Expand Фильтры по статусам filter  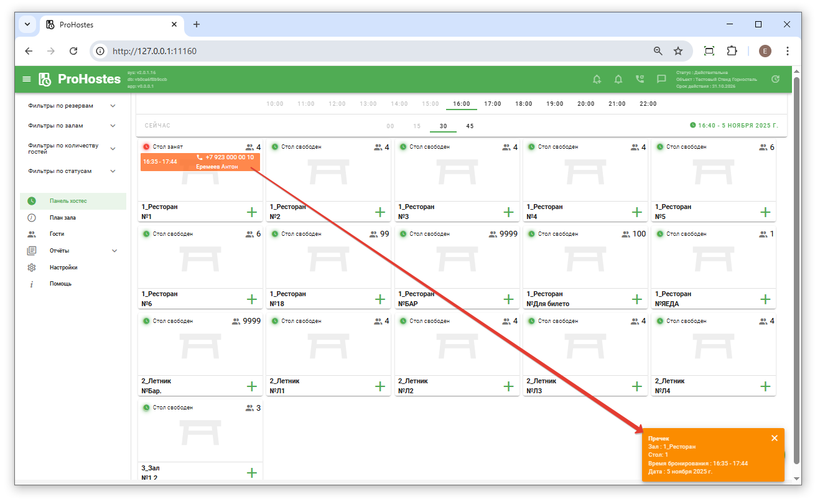[x=113, y=171]
